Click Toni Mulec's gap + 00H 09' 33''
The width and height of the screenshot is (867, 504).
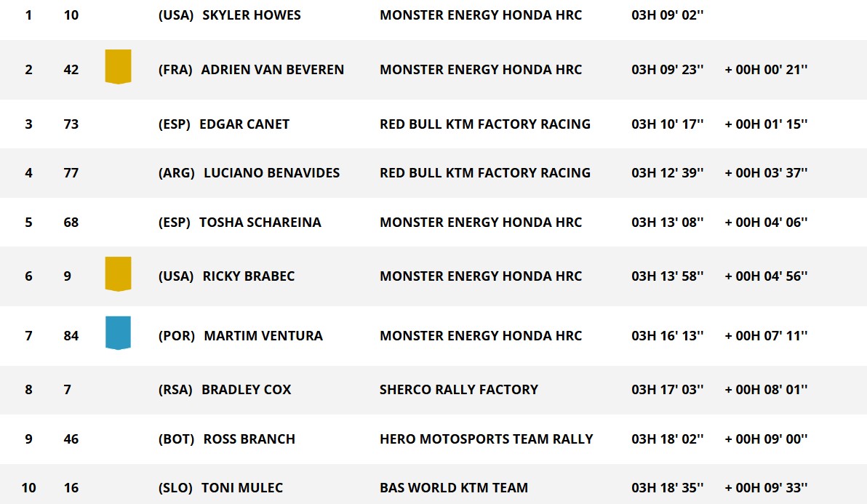766,488
